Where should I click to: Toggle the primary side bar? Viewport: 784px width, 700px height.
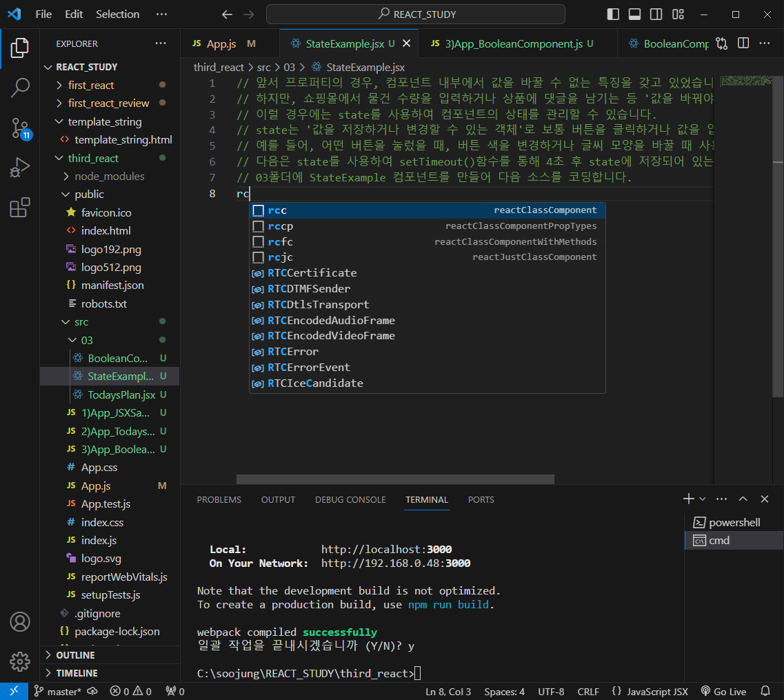point(613,14)
